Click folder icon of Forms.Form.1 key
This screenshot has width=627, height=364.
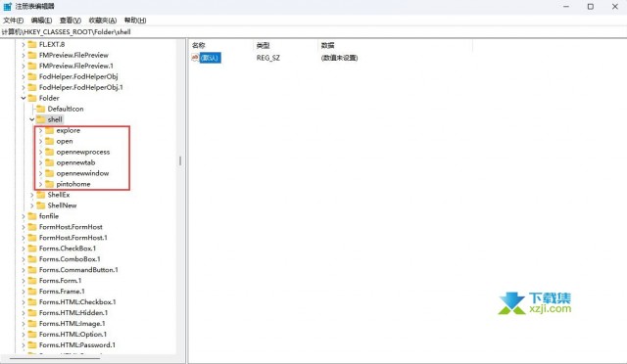[x=32, y=281]
